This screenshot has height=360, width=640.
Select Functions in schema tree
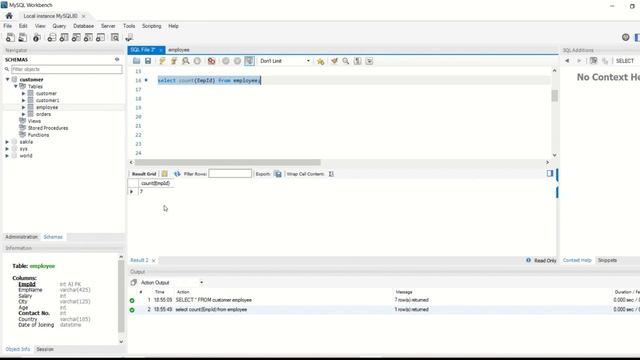(38, 135)
